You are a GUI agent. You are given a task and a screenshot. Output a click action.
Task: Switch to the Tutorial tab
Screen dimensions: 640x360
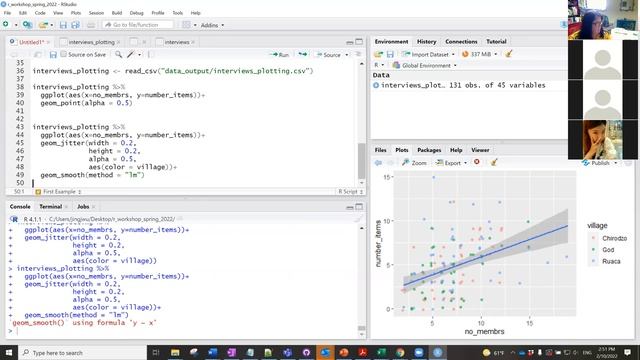(496, 42)
